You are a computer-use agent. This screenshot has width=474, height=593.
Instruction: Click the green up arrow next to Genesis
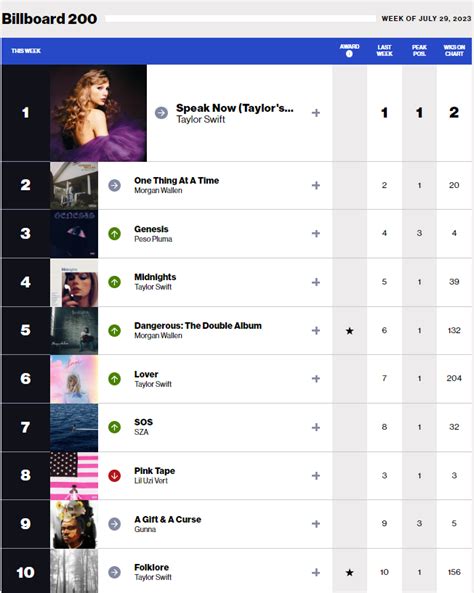114,234
